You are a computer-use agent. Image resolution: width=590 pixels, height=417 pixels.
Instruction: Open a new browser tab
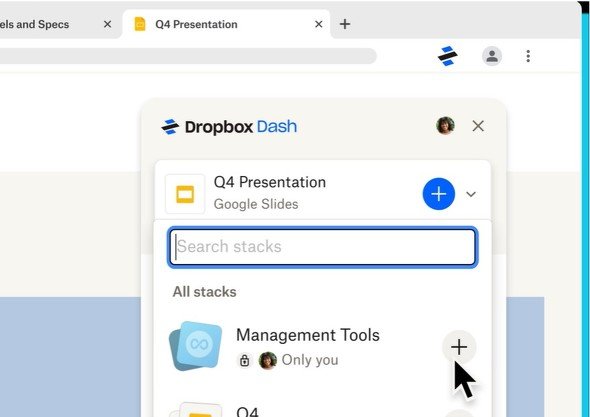[x=345, y=24]
